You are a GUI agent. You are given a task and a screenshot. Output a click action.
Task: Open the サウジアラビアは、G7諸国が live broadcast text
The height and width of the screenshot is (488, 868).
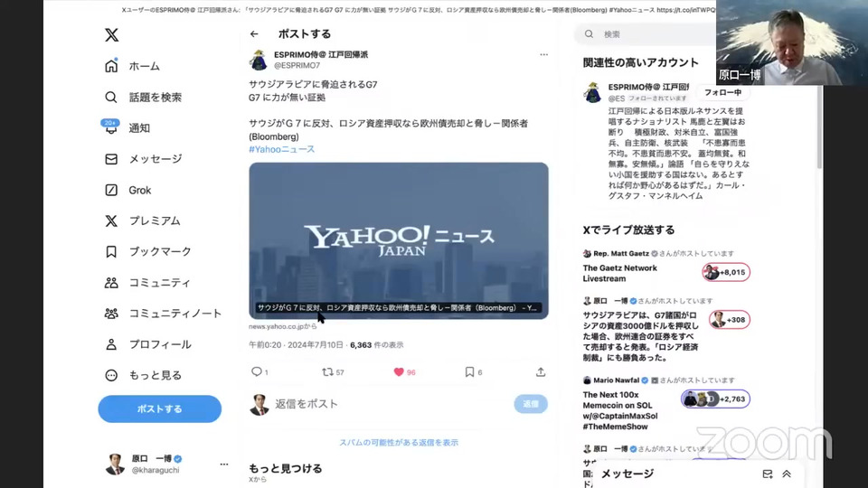[x=640, y=336]
